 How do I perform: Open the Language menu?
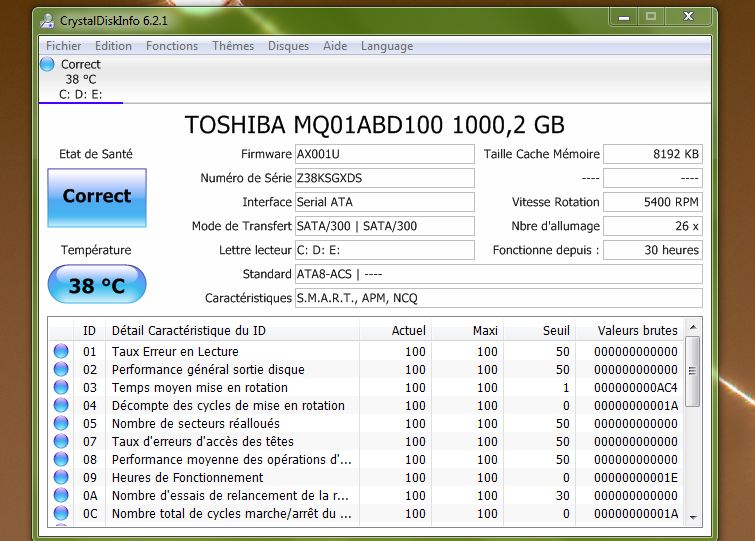tap(387, 46)
